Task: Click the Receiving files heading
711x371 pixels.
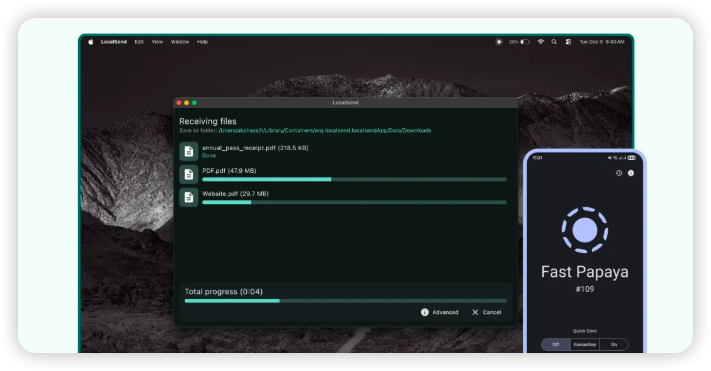Action: pyautogui.click(x=208, y=121)
